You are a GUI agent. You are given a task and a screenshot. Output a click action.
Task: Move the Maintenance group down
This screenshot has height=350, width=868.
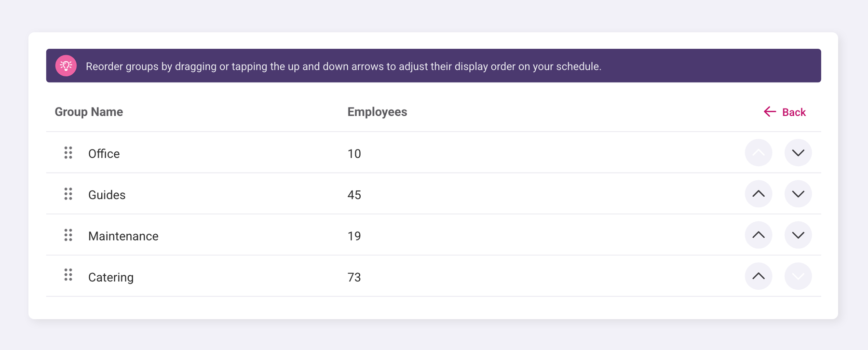click(x=798, y=235)
